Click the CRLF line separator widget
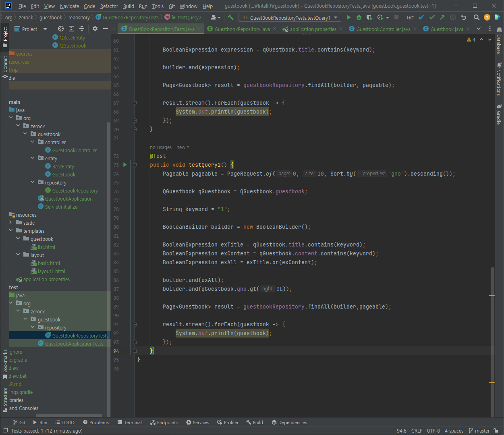The width and height of the screenshot is (504, 435). click(x=417, y=431)
